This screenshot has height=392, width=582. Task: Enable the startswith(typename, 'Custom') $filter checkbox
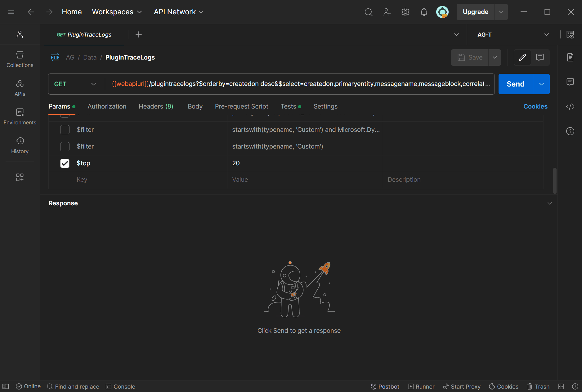65,147
